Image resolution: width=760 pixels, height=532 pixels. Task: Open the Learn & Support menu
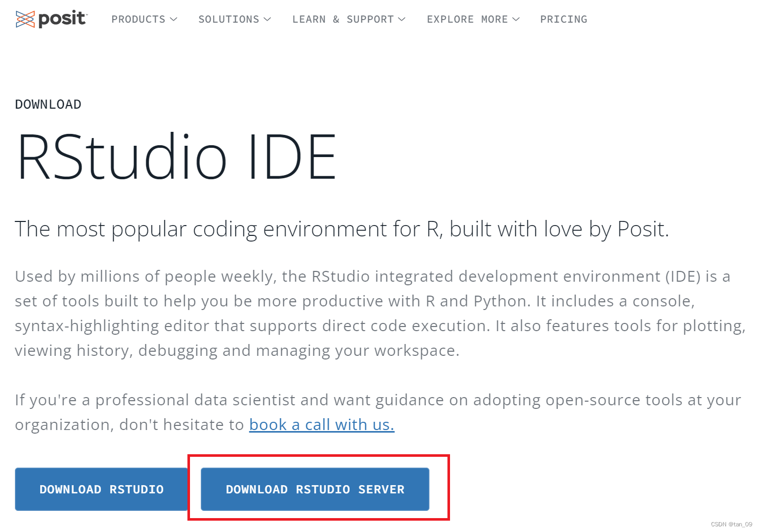(349, 20)
